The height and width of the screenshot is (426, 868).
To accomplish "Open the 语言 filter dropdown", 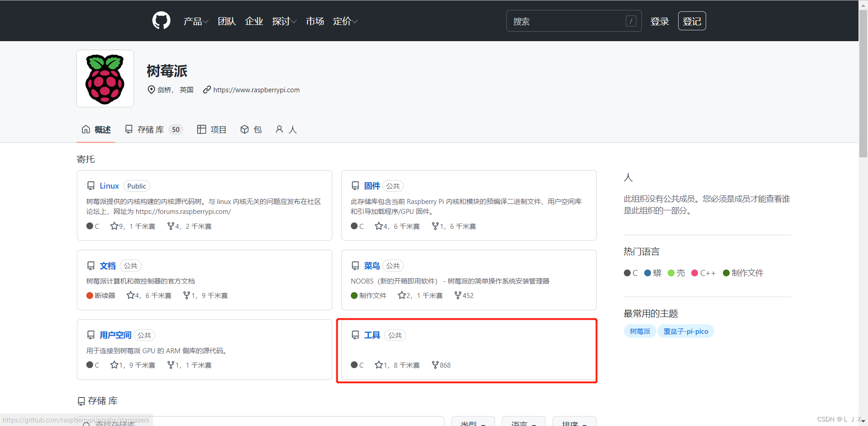I will click(x=524, y=422).
